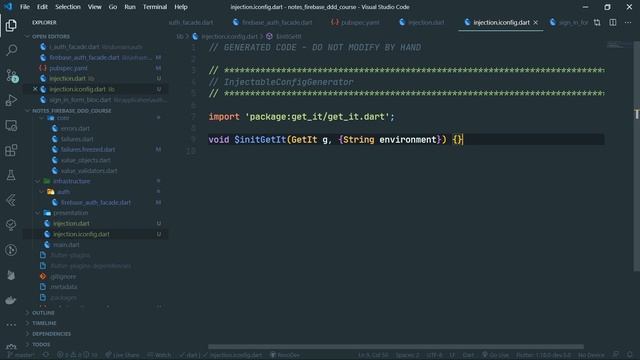Open main.dart in the file tree
The width and height of the screenshot is (640, 360).
pos(66,245)
